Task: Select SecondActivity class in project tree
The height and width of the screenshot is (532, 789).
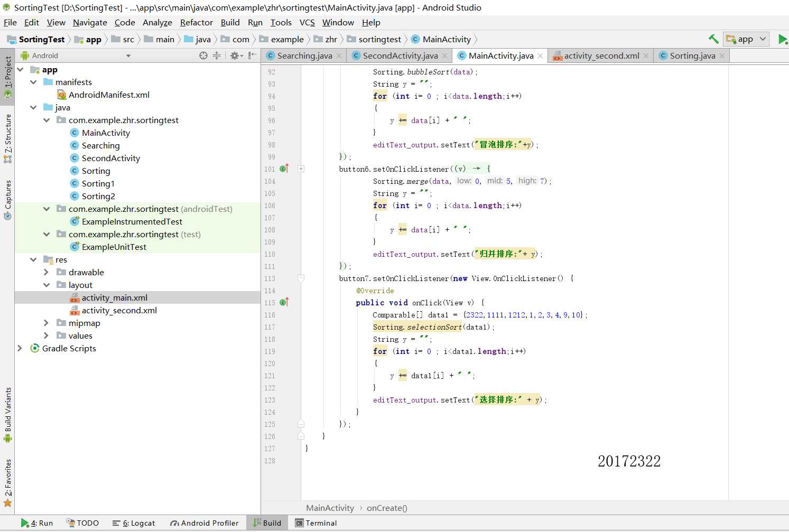Action: point(105,158)
